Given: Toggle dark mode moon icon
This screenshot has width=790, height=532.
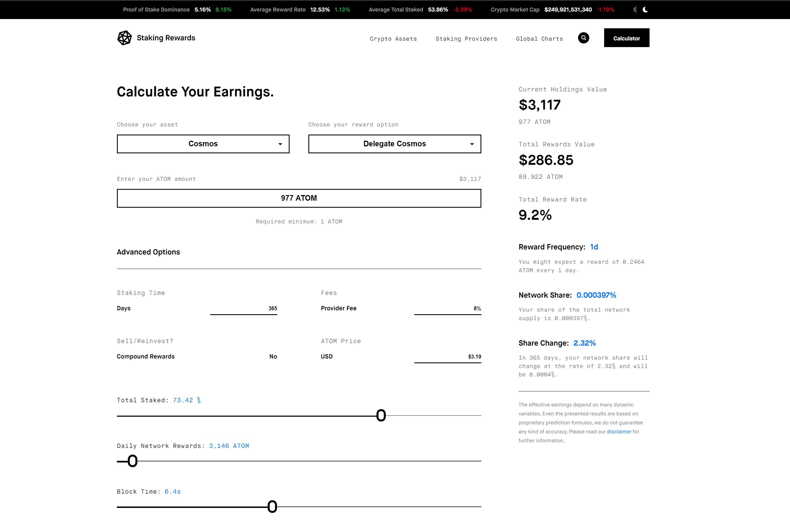Looking at the screenshot, I should 645,10.
